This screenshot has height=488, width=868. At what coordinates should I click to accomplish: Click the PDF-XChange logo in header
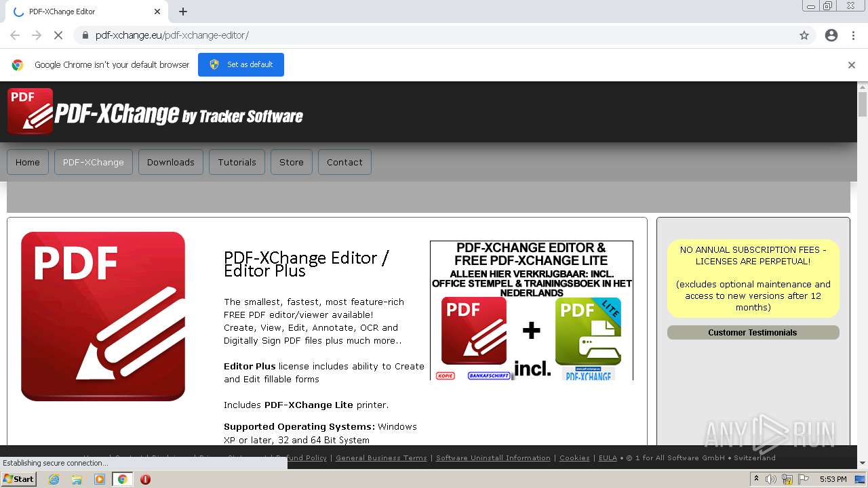[x=155, y=112]
